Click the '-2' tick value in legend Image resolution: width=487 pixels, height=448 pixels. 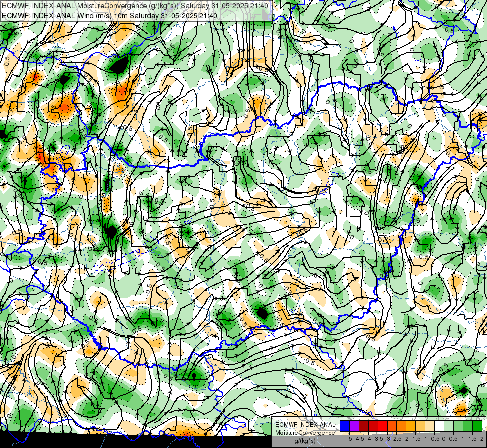tap(406, 439)
